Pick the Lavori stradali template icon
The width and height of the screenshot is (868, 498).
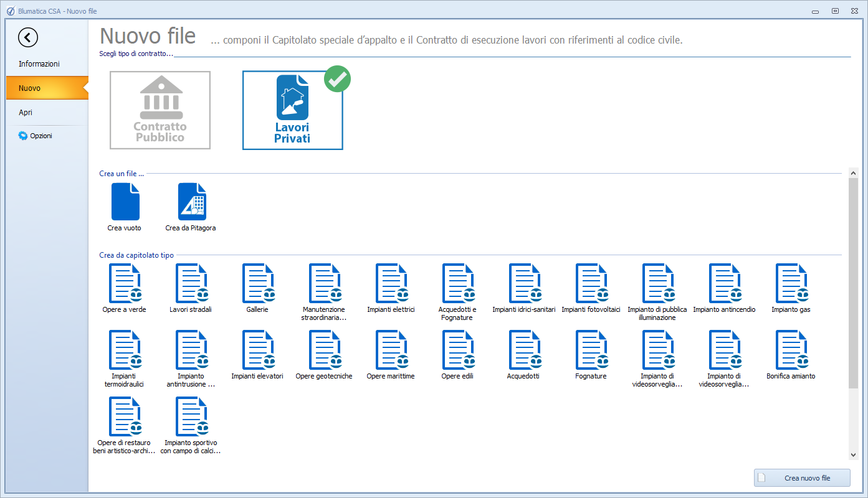coord(191,283)
